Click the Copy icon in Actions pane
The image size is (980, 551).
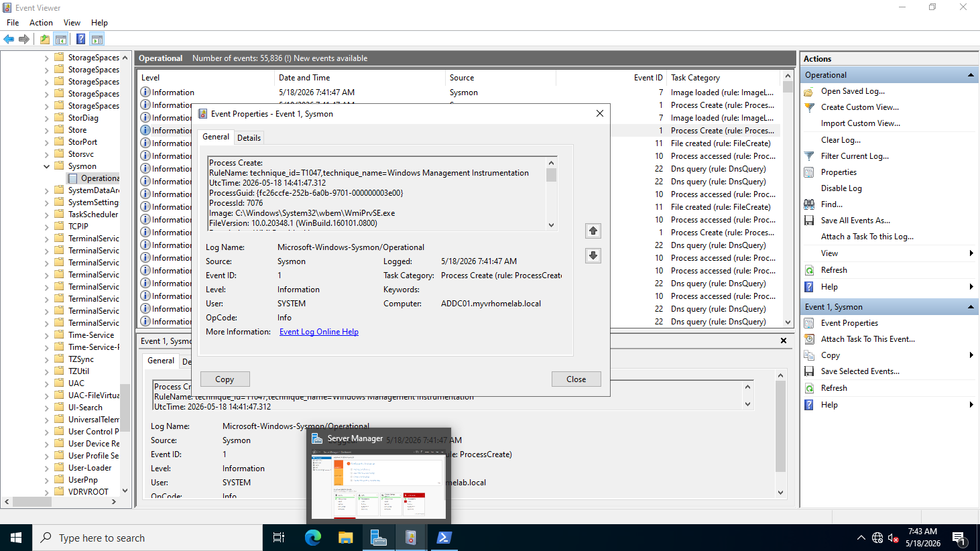tap(809, 355)
